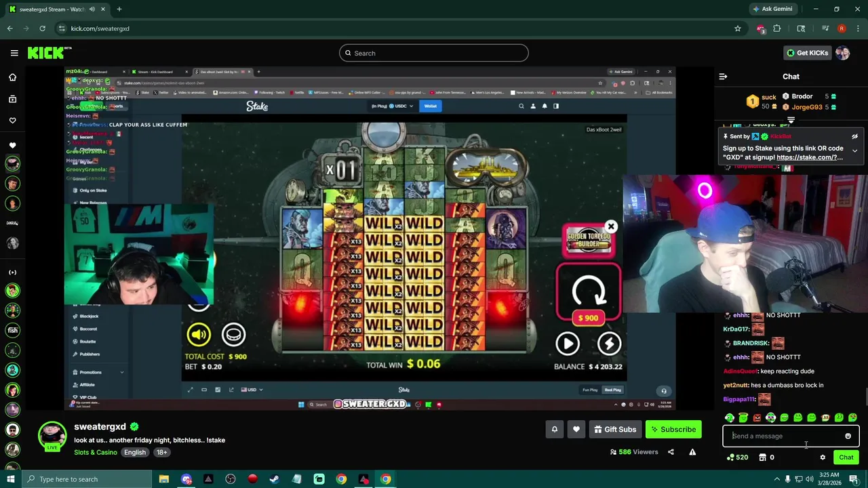Send message with Chat button
868x488 pixels.
coord(846,457)
